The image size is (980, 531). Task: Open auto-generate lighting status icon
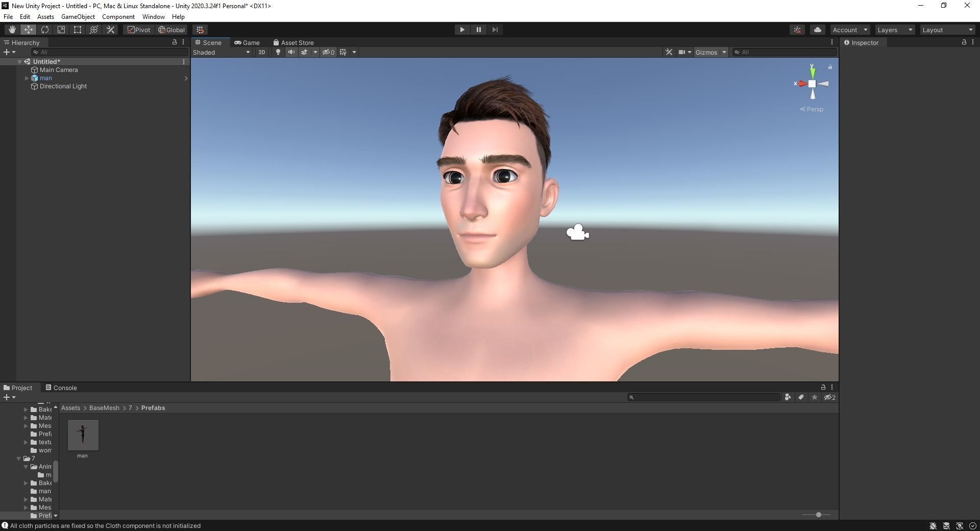pos(959,526)
